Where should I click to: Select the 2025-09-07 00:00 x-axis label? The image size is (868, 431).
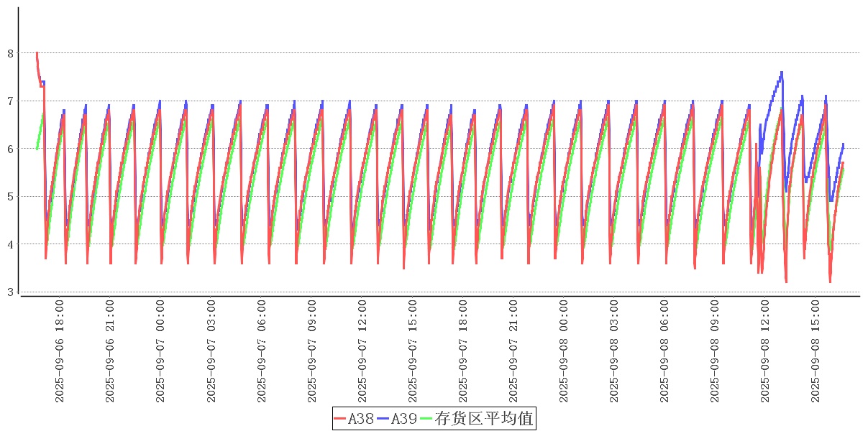pos(160,351)
